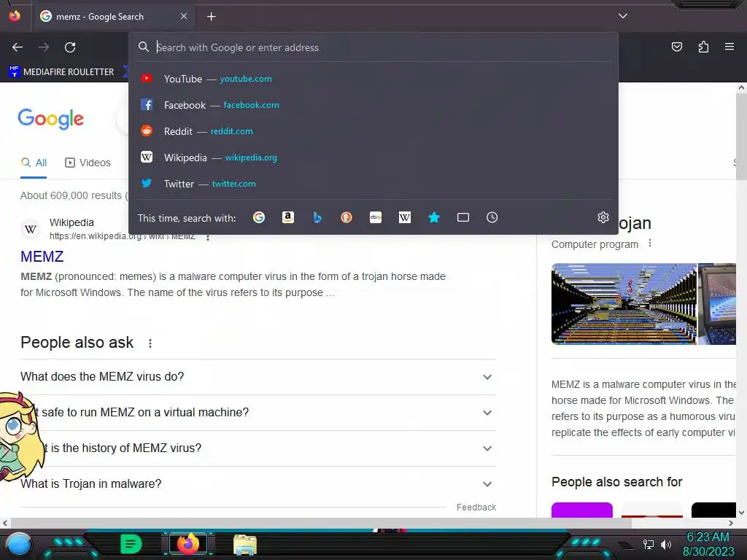747x560 pixels.
Task: Reload the current page
Action: (x=70, y=47)
